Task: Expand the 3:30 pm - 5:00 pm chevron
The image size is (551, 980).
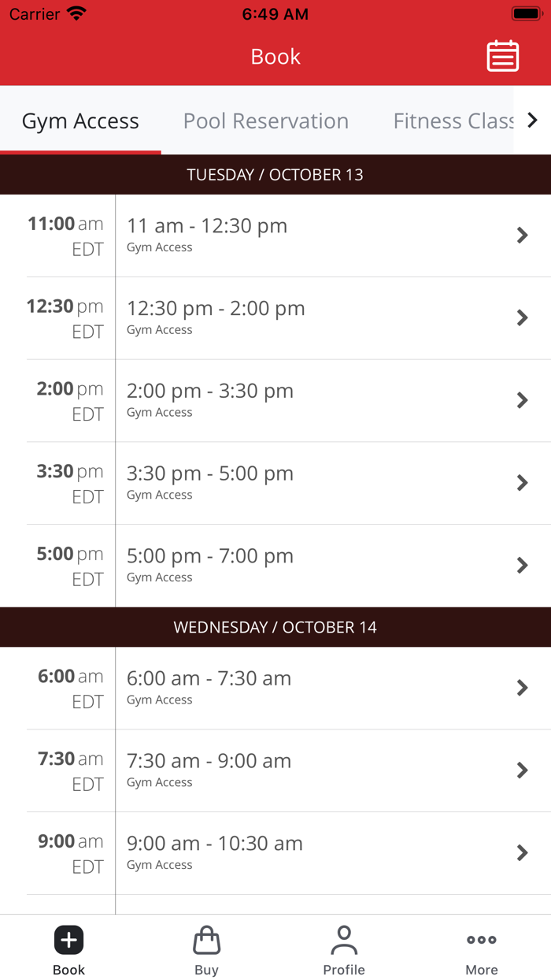Action: [522, 483]
